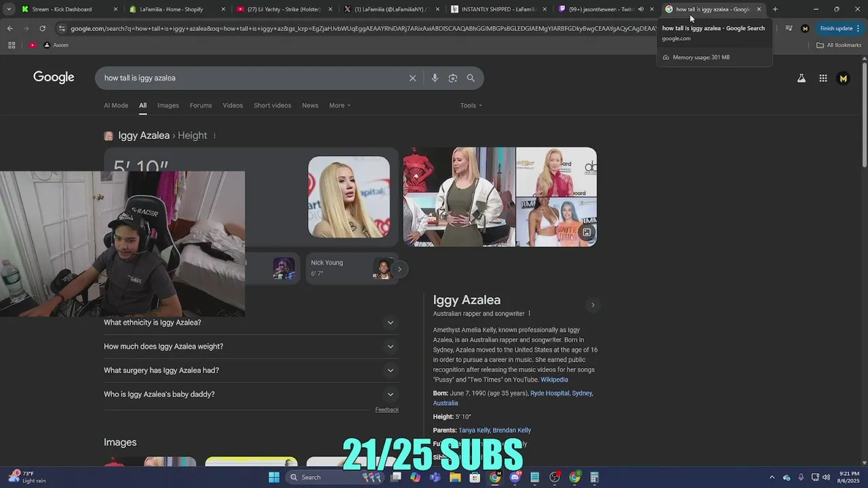Image resolution: width=868 pixels, height=488 pixels.
Task: Open the Google apps grid
Action: (823, 79)
